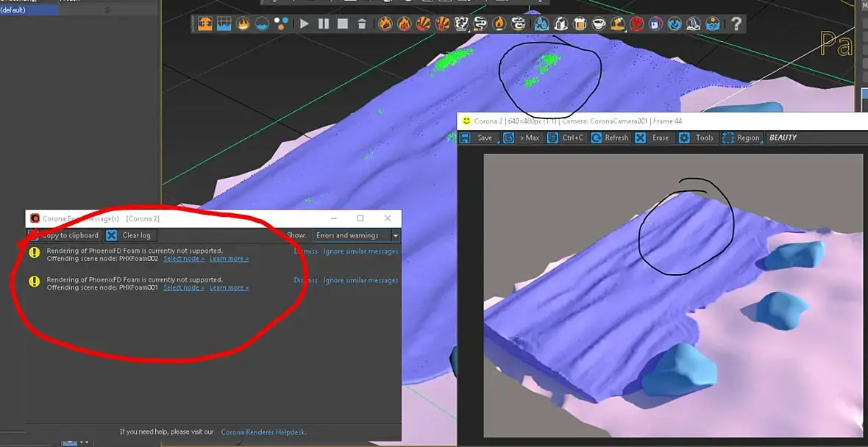Open Phoenix FD help with the question mark
The height and width of the screenshot is (447, 868).
coord(736,24)
